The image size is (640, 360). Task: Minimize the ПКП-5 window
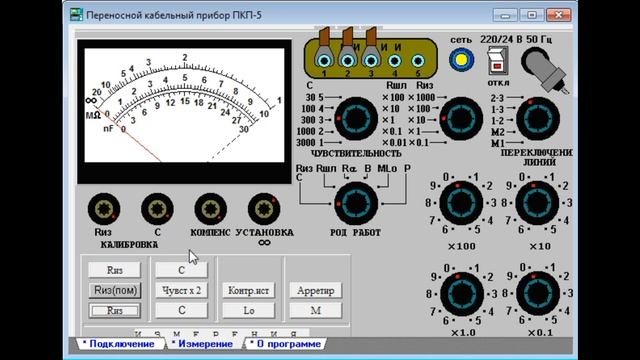505,15
